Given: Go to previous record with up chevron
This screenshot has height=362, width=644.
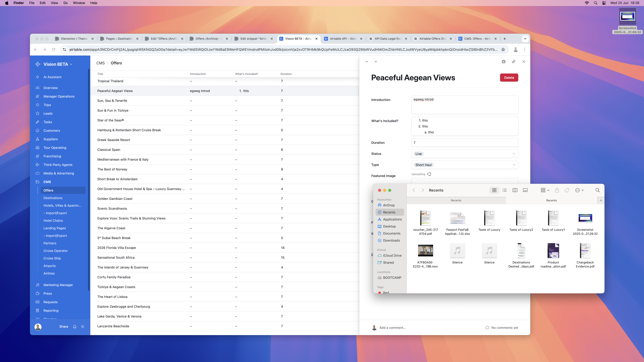Looking at the screenshot, I should click(x=367, y=62).
